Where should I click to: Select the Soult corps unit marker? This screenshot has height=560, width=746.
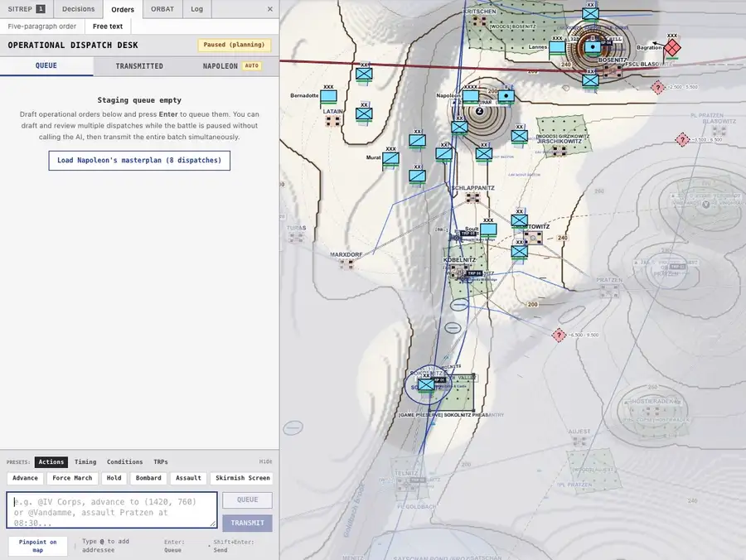click(x=488, y=229)
